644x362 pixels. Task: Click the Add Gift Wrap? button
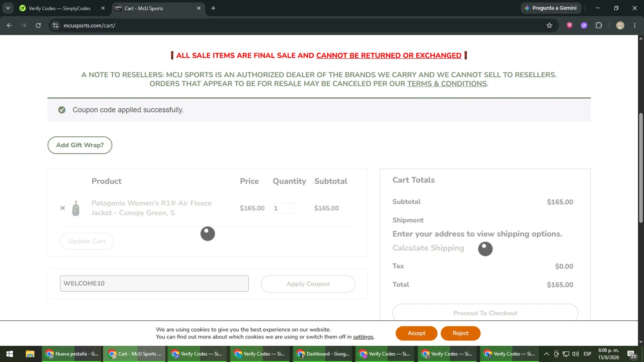pyautogui.click(x=80, y=145)
